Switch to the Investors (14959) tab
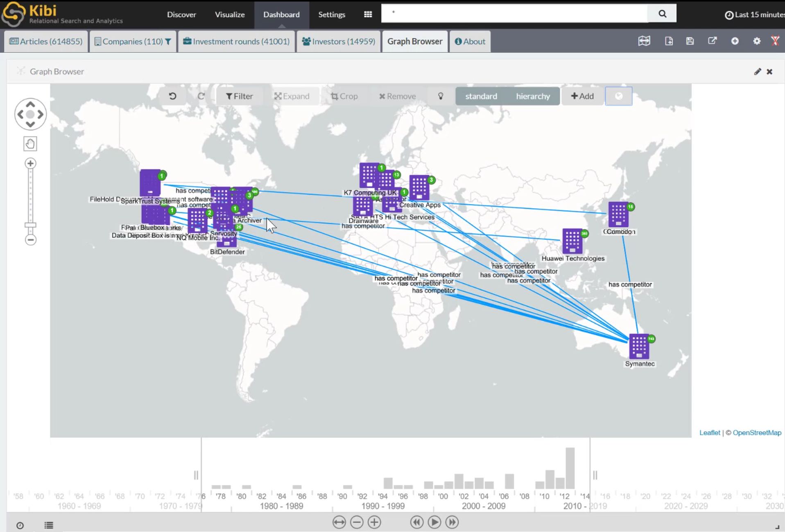The image size is (785, 532). tap(338, 41)
